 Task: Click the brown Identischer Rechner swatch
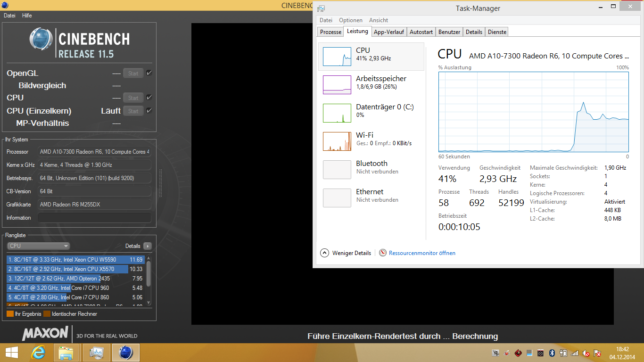[47, 314]
